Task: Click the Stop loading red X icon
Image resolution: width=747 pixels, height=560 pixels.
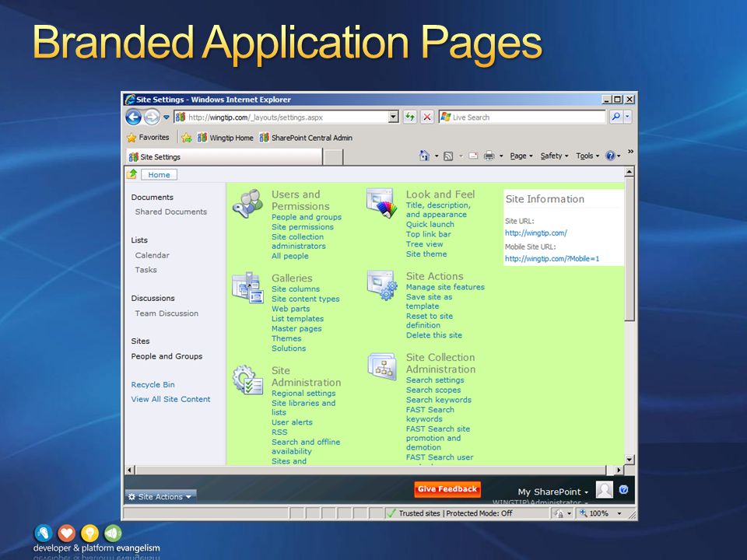Action: (427, 117)
